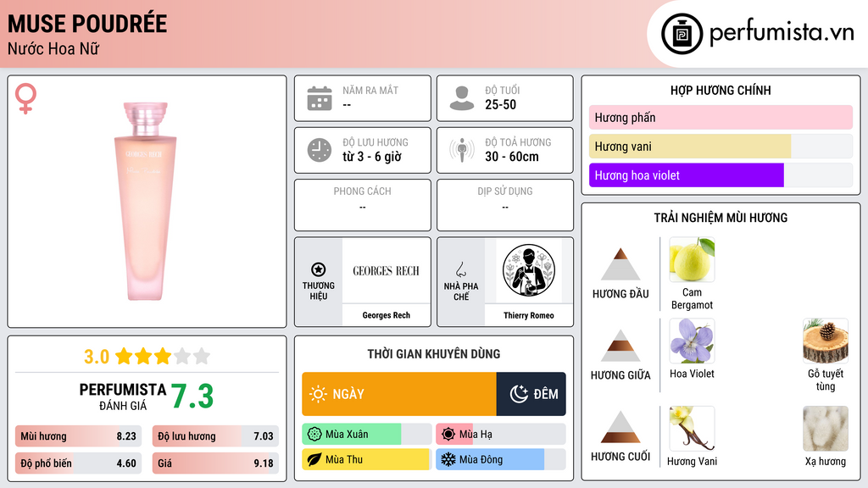Click the Mùa Thu season bar
Image resolution: width=868 pixels, height=488 pixels.
click(x=366, y=459)
